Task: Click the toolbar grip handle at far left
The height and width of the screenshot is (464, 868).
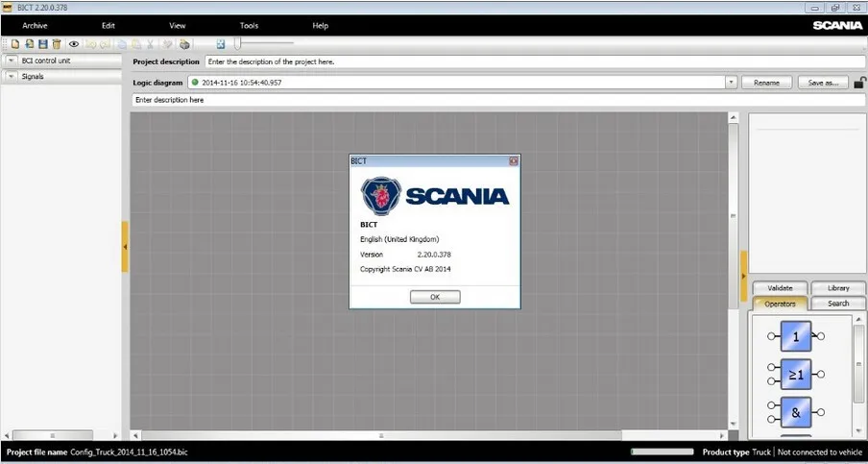Action: [x=5, y=44]
